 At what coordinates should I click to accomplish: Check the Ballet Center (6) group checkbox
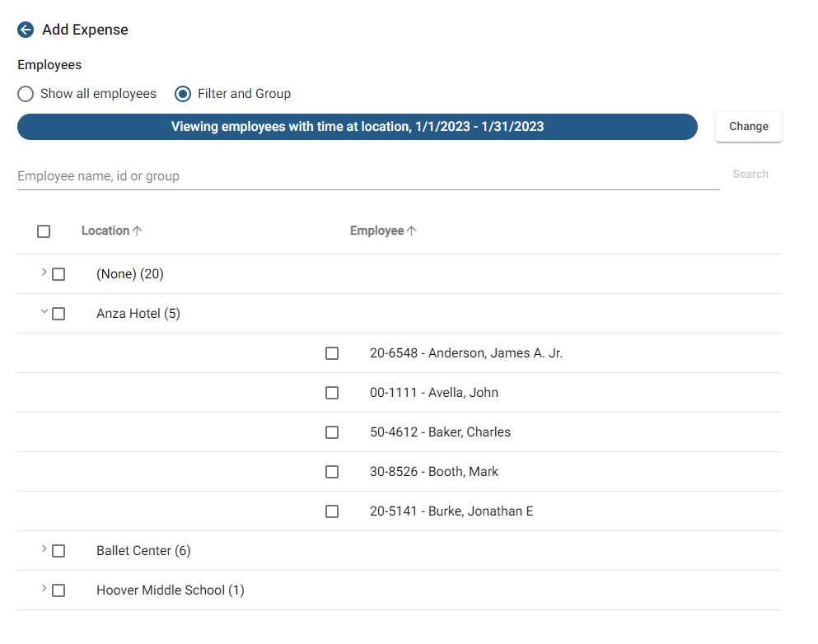coord(58,551)
